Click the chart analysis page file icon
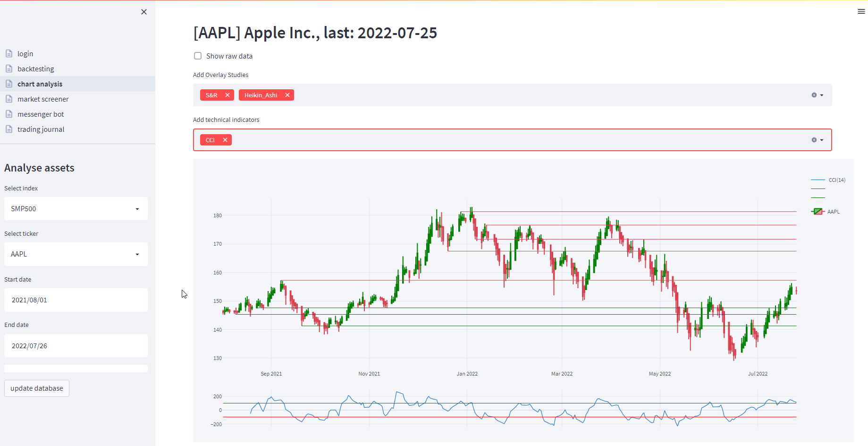Viewport: 868px width, 446px height. click(9, 84)
